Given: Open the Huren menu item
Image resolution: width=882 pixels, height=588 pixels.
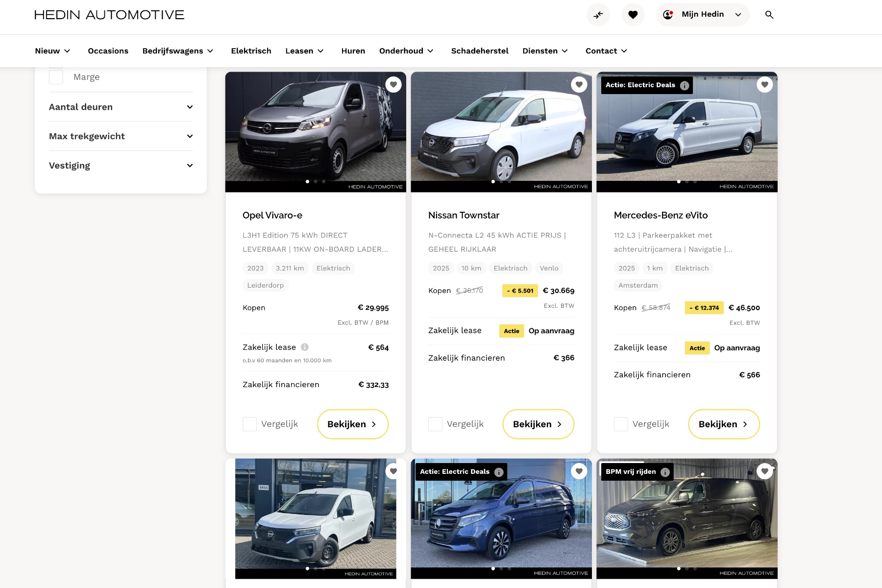Looking at the screenshot, I should click(353, 51).
